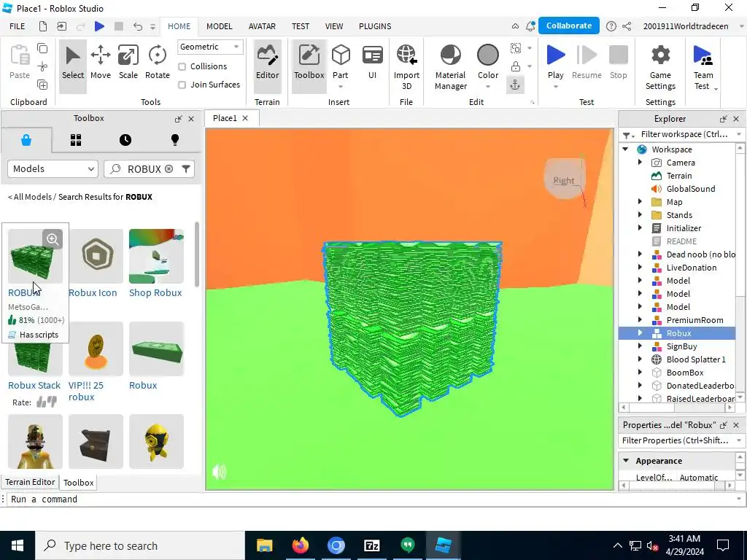Switch to the AVATAR ribbon tab
The height and width of the screenshot is (560, 747).
262,26
